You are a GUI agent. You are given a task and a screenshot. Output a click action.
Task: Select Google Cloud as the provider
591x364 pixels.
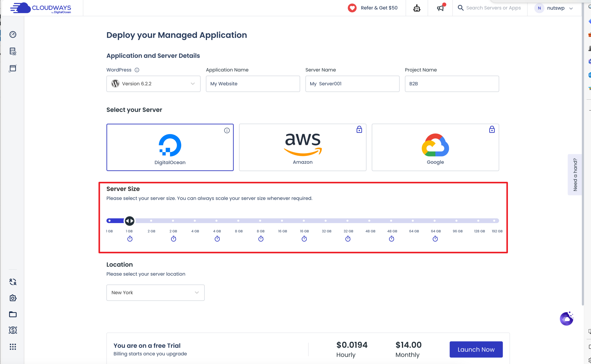coord(435,147)
